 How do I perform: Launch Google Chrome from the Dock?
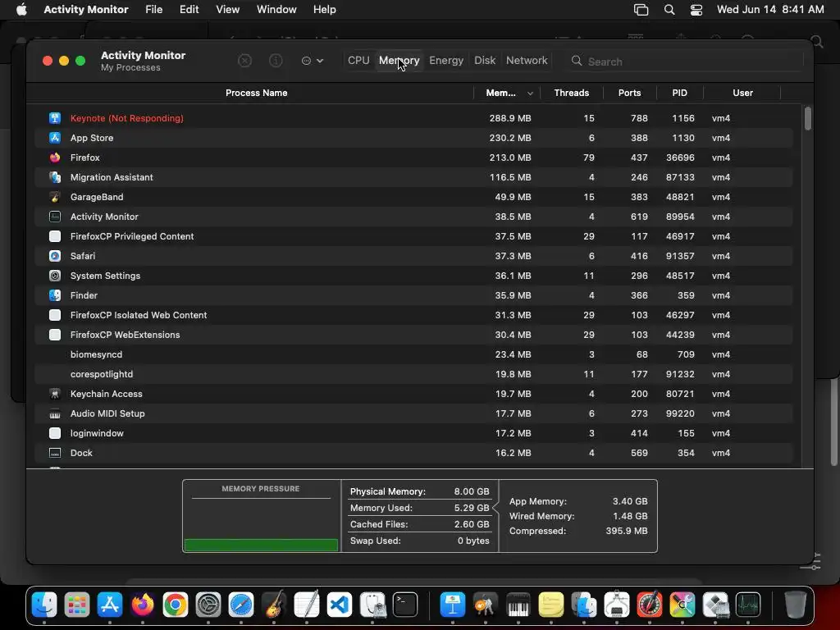176,605
